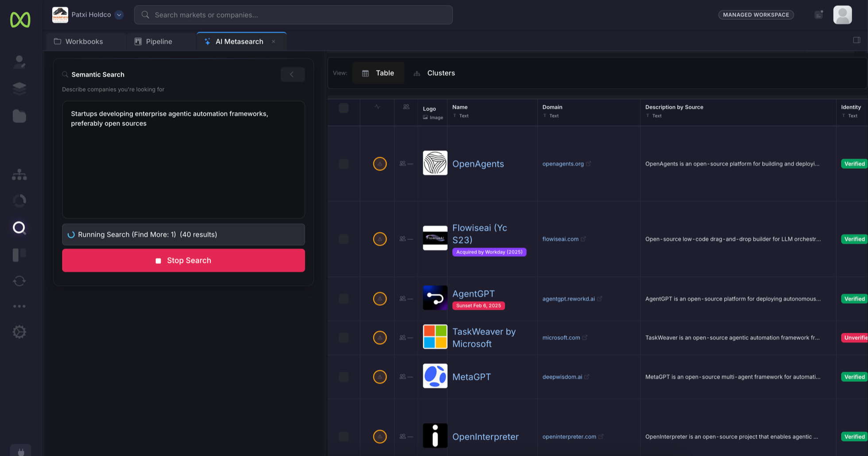Click the Stop Search button
The image size is (868, 456).
coord(183,260)
